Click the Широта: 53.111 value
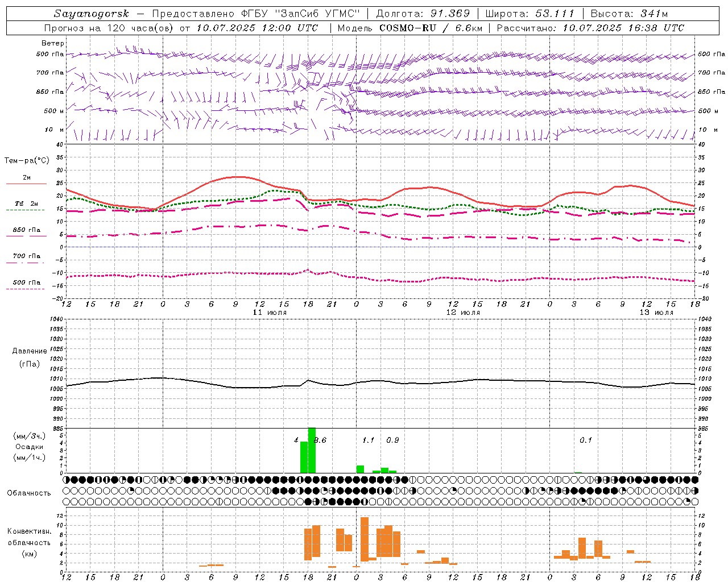This screenshot has height=582, width=728. coord(530,14)
